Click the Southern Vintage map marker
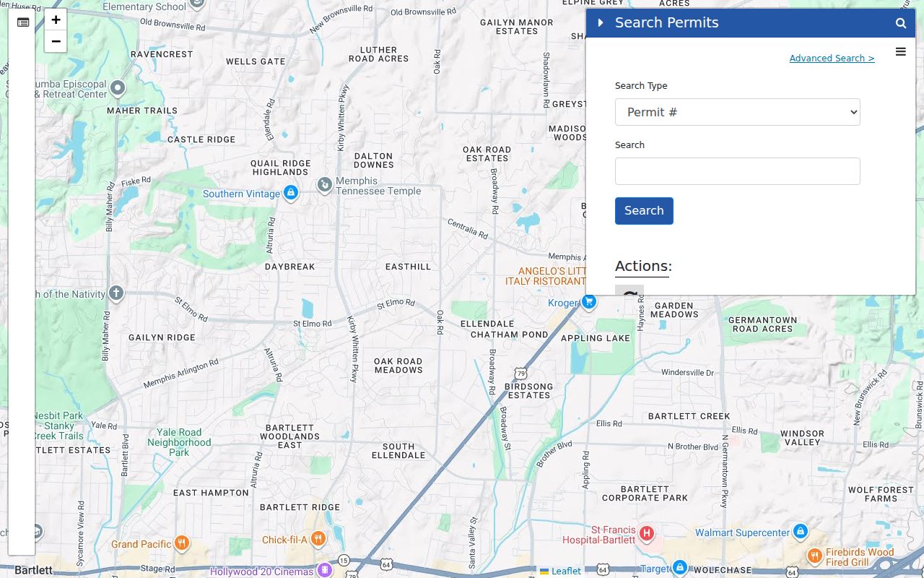 290,193
